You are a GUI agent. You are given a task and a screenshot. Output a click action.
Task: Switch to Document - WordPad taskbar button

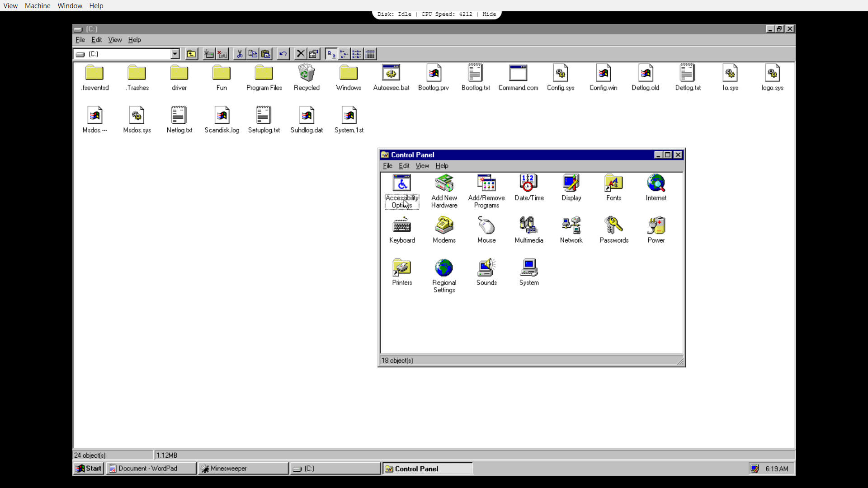151,469
